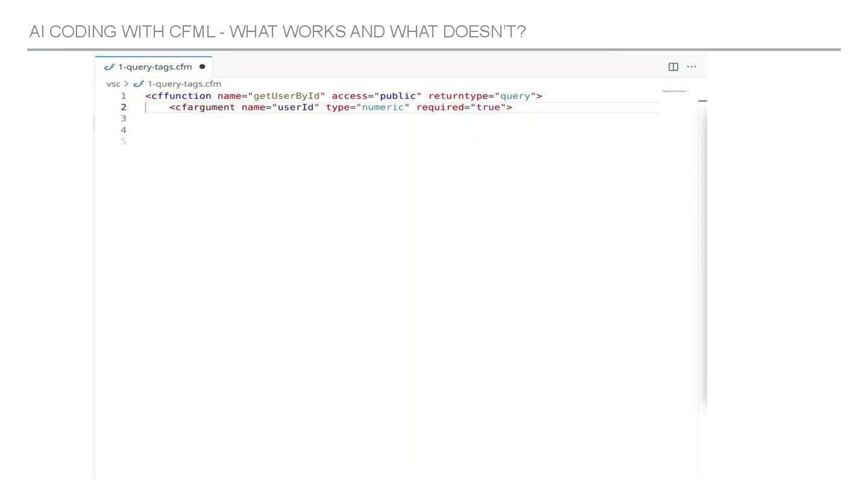The height and width of the screenshot is (488, 868).
Task: Click the required="true" attribute
Action: tap(461, 107)
